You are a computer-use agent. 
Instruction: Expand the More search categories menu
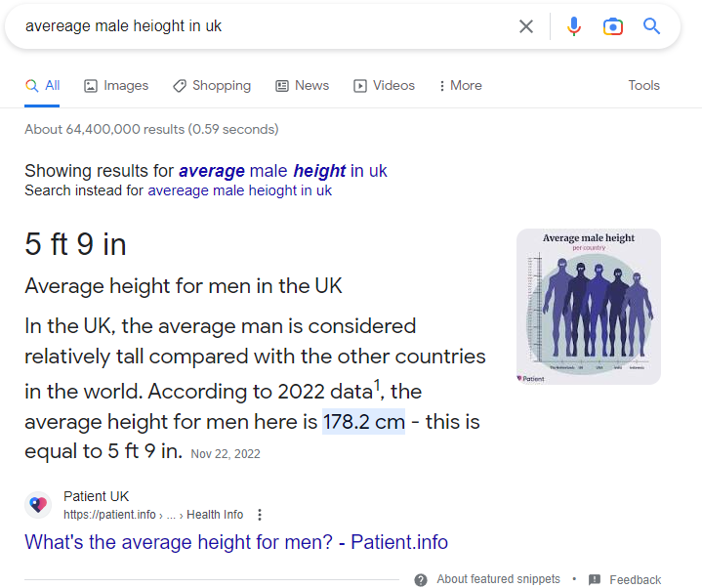[x=460, y=86]
